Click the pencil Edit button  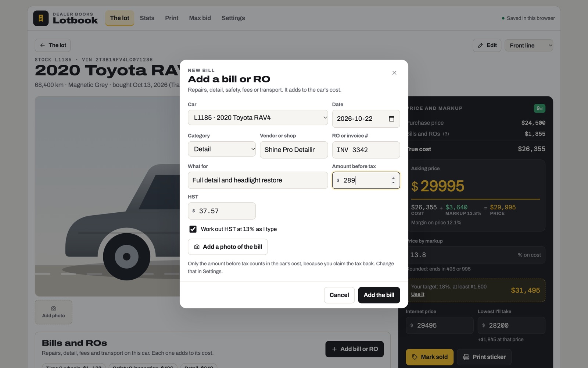487,45
